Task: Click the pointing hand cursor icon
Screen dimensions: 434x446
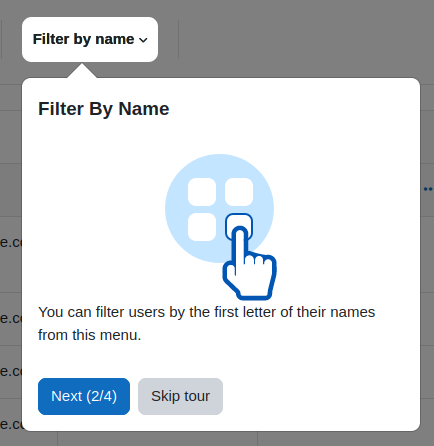Action: [250, 263]
